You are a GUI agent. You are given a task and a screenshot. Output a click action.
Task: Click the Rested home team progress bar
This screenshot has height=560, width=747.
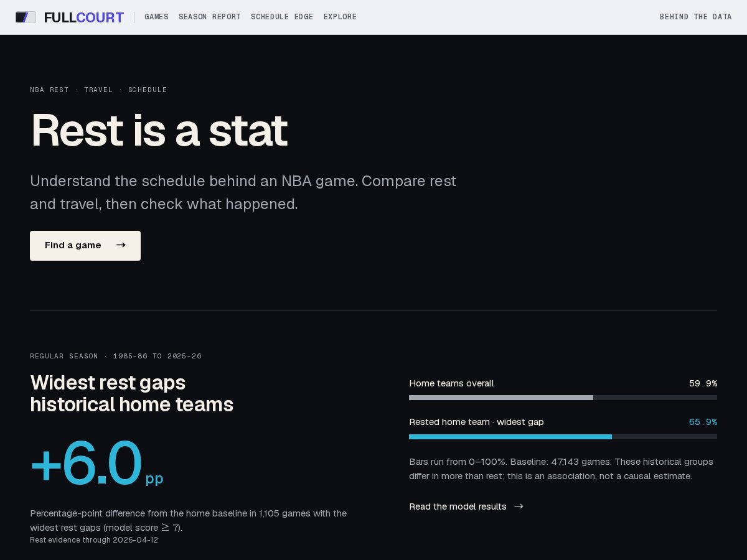pyautogui.click(x=563, y=437)
